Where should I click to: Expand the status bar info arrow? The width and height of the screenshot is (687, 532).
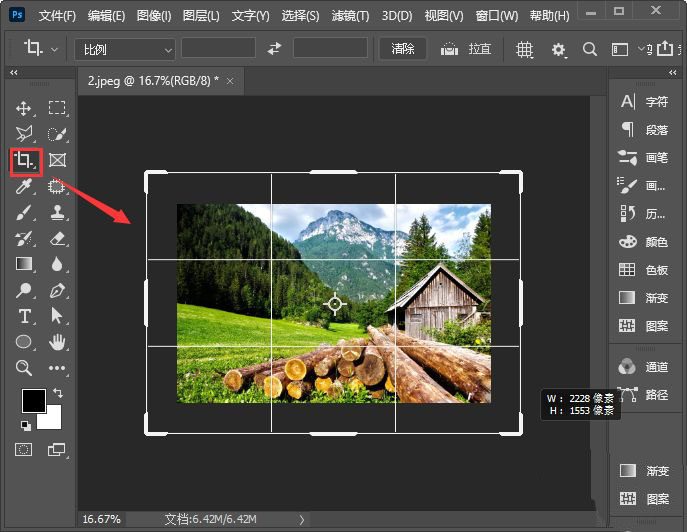pyautogui.click(x=302, y=520)
